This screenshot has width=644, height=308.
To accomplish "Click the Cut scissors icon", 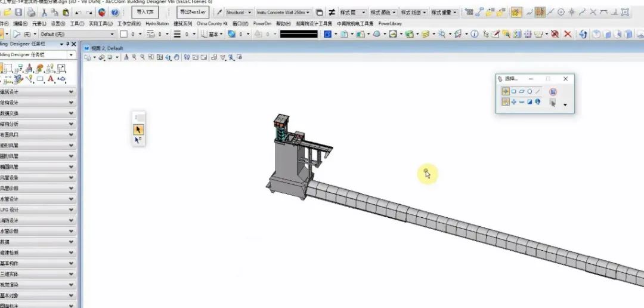I will point(44,12).
